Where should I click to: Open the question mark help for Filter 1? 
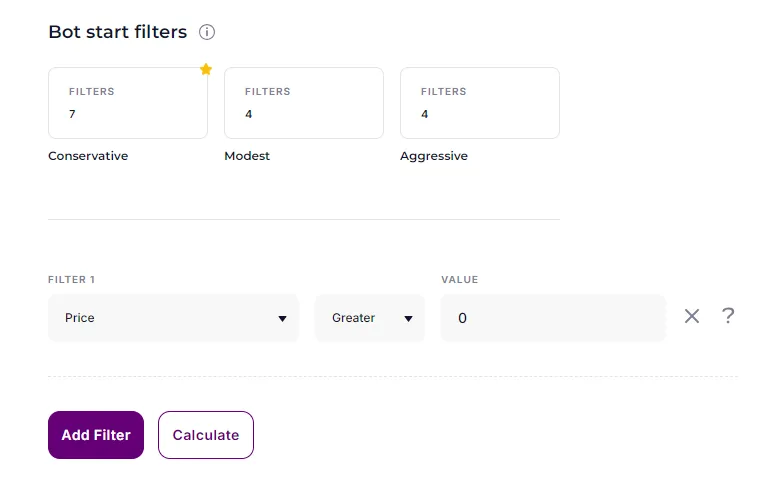pyautogui.click(x=728, y=316)
